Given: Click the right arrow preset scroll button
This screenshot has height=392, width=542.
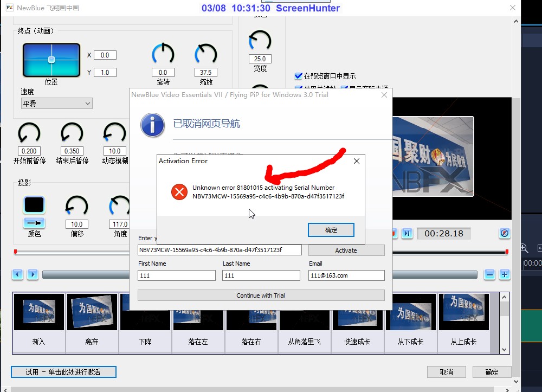Looking at the screenshot, I should pos(33,274).
